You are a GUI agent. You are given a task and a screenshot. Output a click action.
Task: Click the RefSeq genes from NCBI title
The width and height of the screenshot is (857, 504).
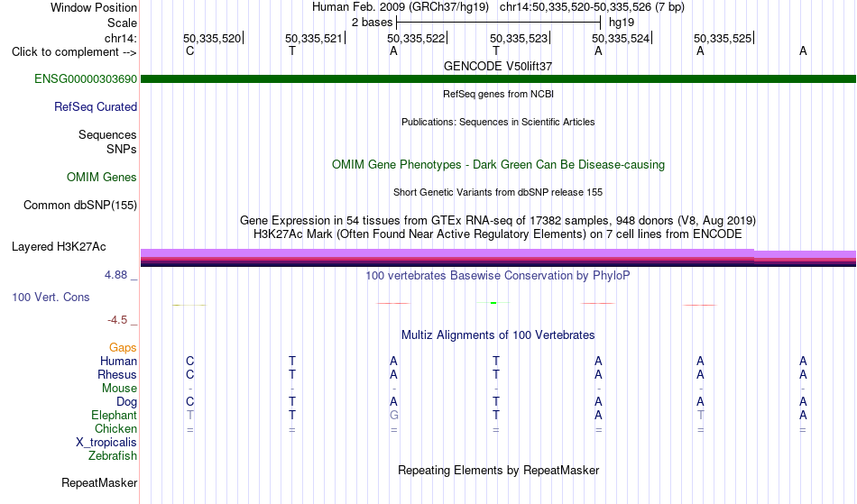pos(498,94)
